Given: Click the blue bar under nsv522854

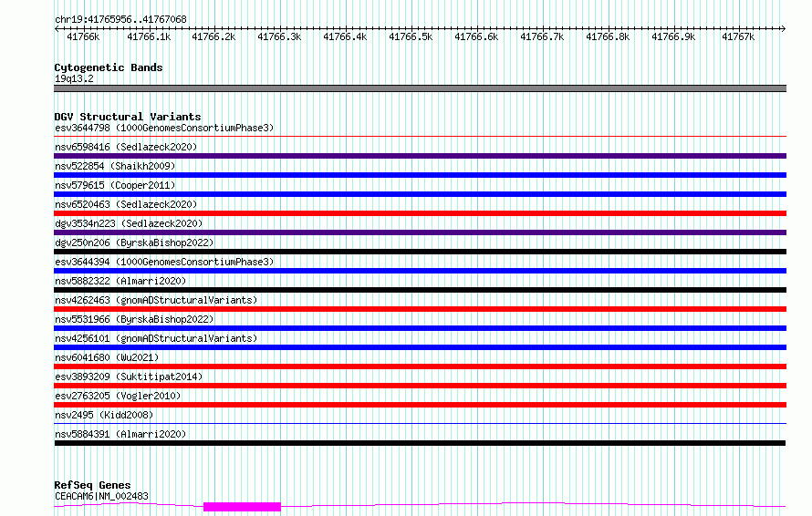Looking at the screenshot, I should tap(420, 175).
